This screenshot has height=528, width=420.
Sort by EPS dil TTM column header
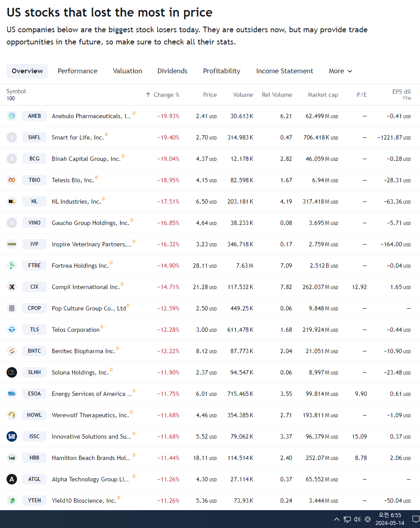tap(401, 95)
